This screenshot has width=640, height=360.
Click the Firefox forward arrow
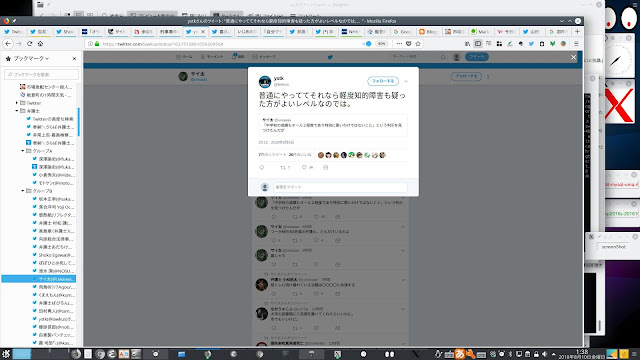click(x=19, y=44)
